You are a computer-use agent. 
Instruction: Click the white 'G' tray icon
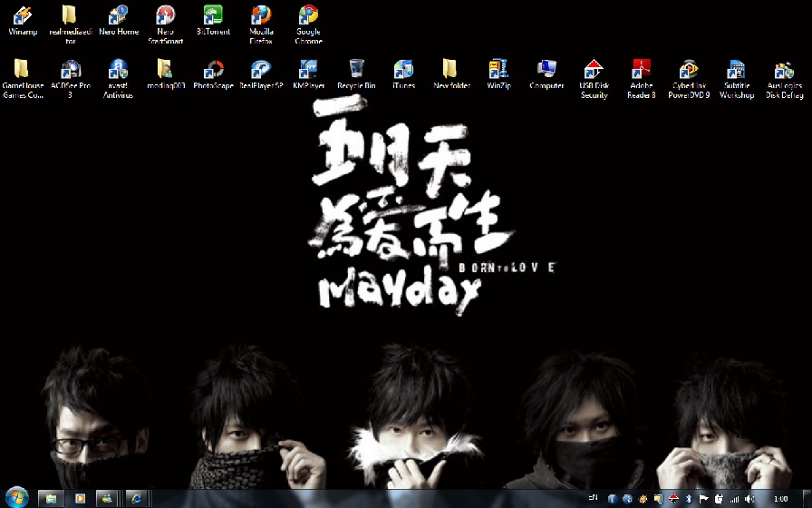[719, 499]
